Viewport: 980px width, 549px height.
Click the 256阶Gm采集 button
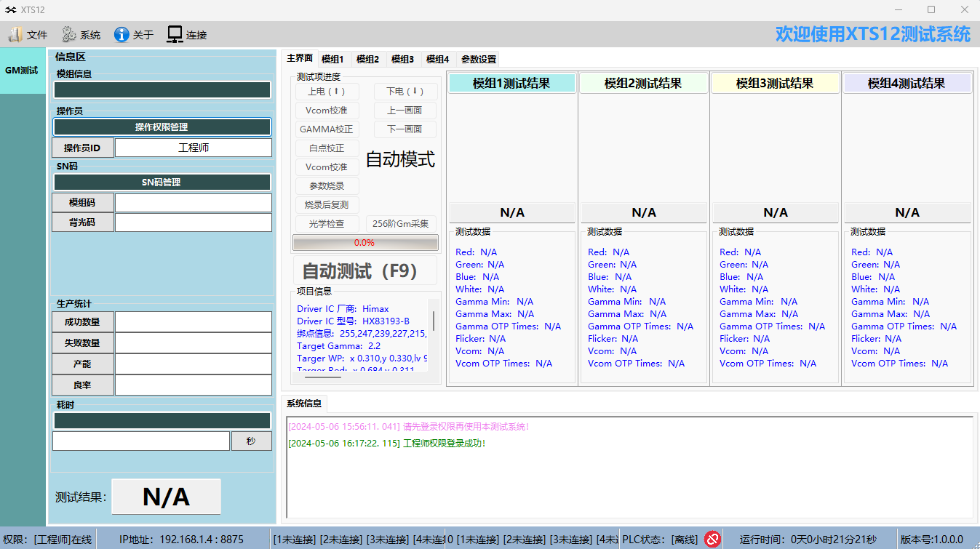pos(402,224)
